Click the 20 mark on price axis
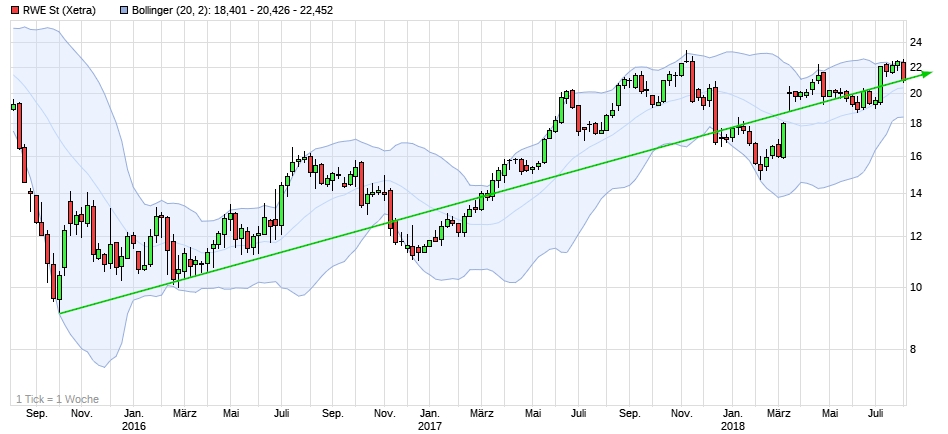This screenshot has height=434, width=948. pyautogui.click(x=915, y=93)
